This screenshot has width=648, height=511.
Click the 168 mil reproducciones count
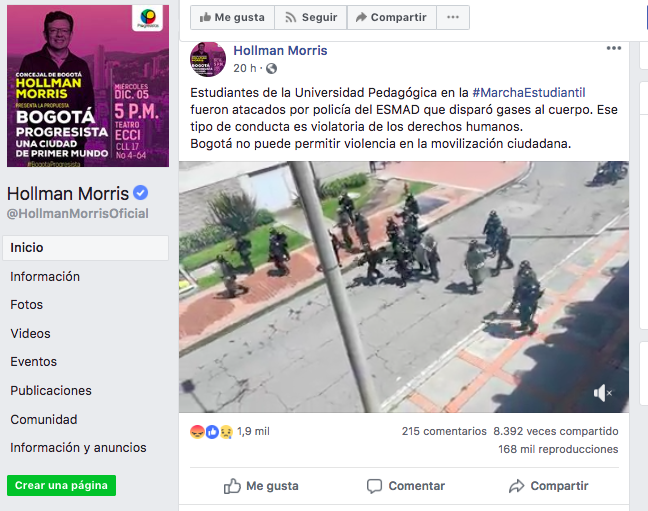558,449
